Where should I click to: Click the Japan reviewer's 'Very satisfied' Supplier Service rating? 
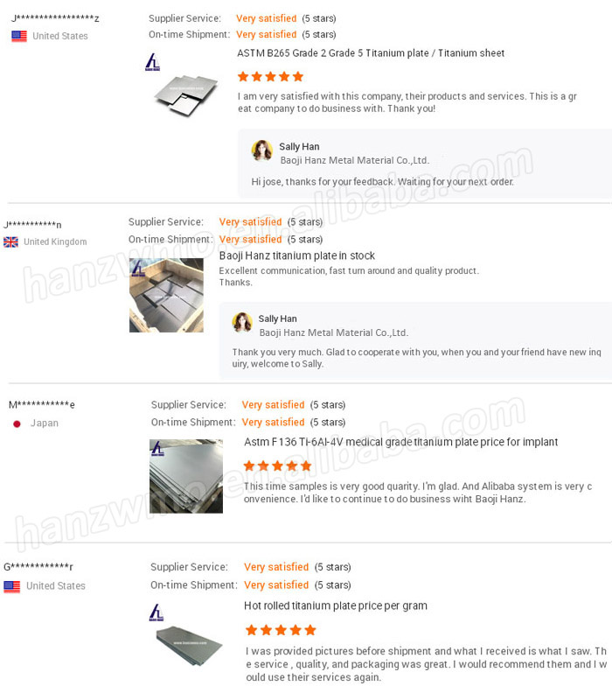pos(273,405)
